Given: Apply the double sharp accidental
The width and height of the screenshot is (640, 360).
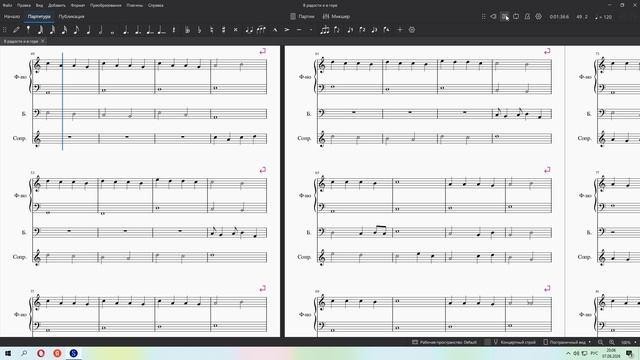Looking at the screenshot, I should (236, 29).
